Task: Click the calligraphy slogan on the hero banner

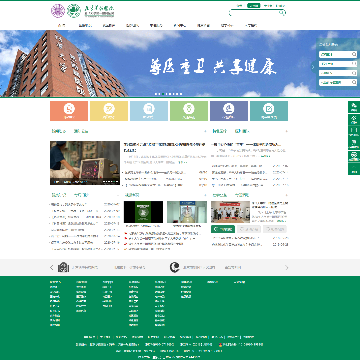Action: click(213, 67)
